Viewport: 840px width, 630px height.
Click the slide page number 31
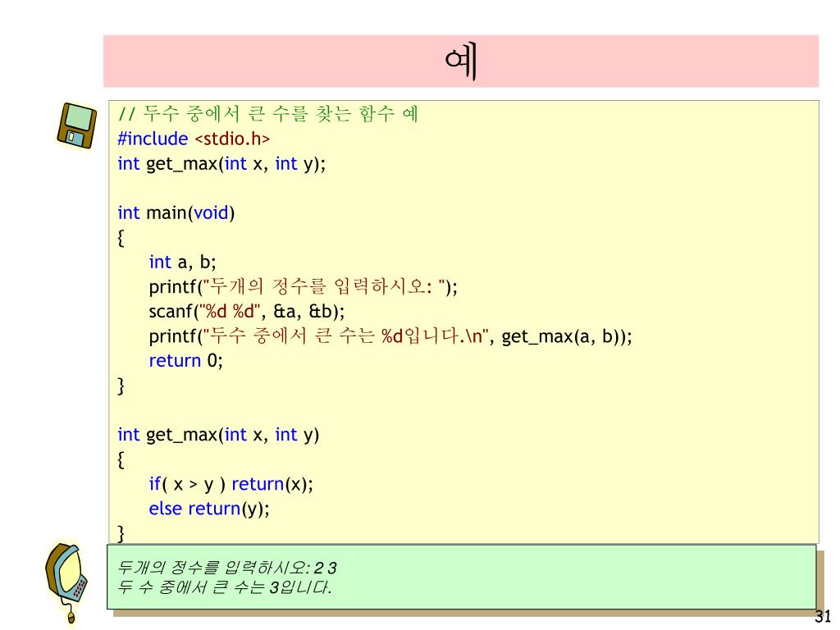[823, 616]
